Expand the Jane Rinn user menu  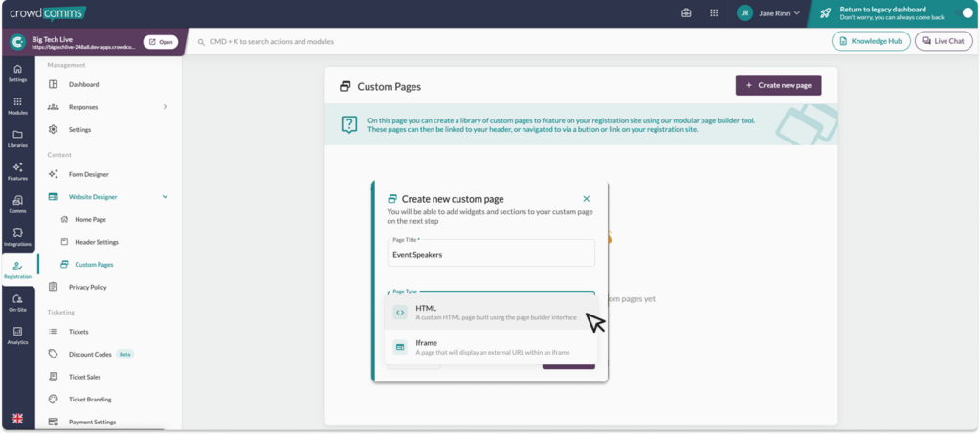[768, 13]
